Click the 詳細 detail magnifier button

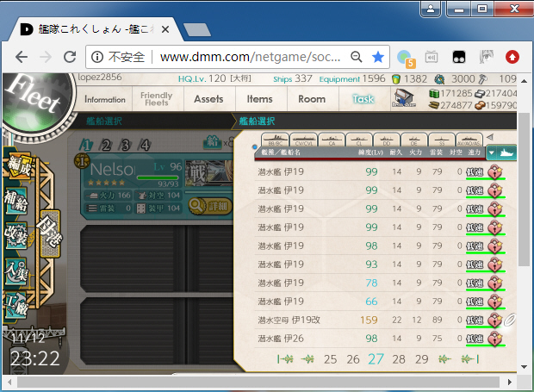coord(210,206)
